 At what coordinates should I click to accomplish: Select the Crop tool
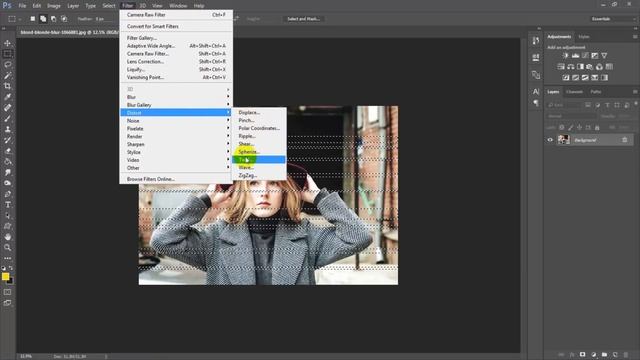click(7, 86)
